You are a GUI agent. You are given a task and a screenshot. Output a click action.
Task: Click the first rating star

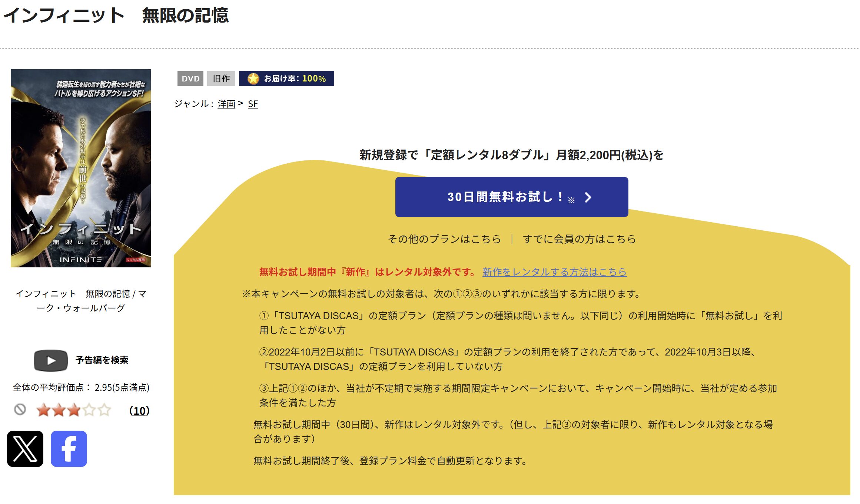[x=43, y=410]
